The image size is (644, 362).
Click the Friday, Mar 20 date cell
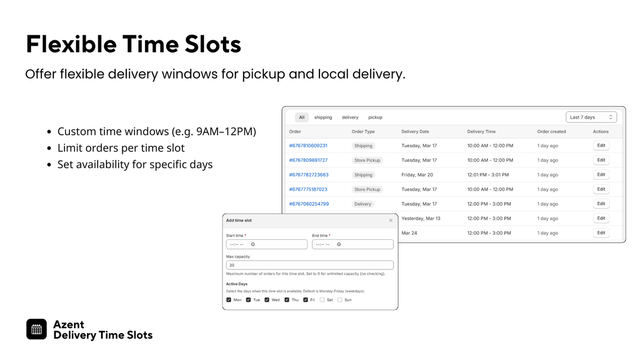(x=417, y=174)
